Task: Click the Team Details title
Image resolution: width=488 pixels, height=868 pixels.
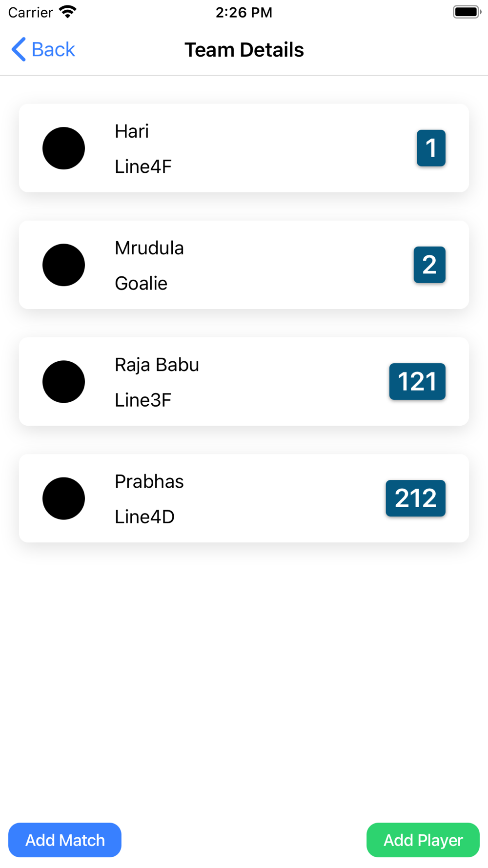Action: 244,50
